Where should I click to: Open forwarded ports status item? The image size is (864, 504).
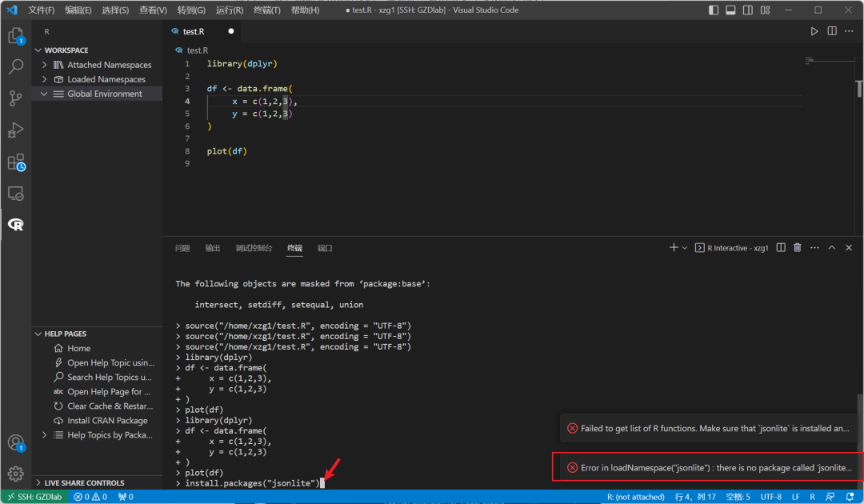[x=126, y=497]
